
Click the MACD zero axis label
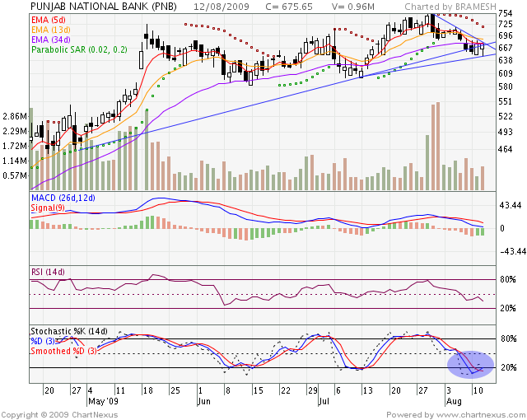(502, 228)
